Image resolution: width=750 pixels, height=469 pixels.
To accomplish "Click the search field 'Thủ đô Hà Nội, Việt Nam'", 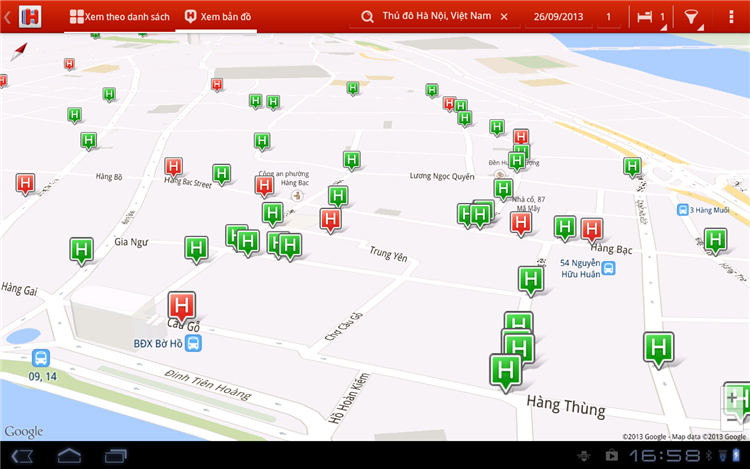I will [437, 17].
